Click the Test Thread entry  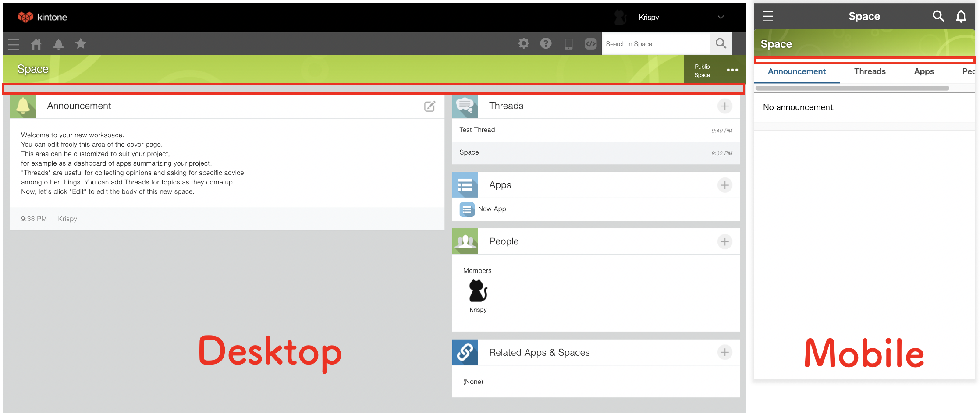click(477, 129)
